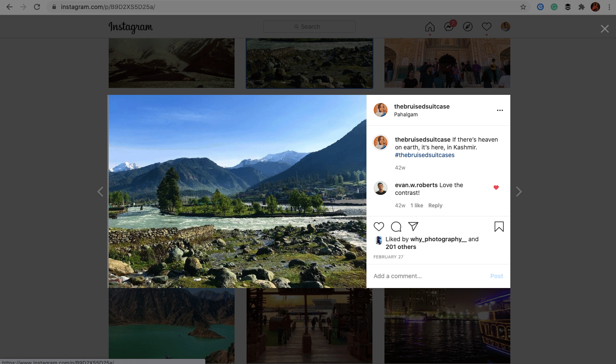
Task: Open Activity heart icon in navbar
Action: pyautogui.click(x=487, y=27)
